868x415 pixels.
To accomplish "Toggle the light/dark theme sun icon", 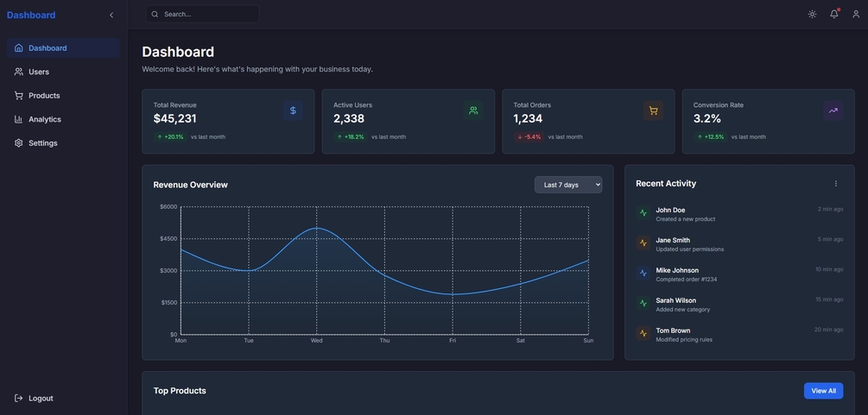I will [x=812, y=15].
